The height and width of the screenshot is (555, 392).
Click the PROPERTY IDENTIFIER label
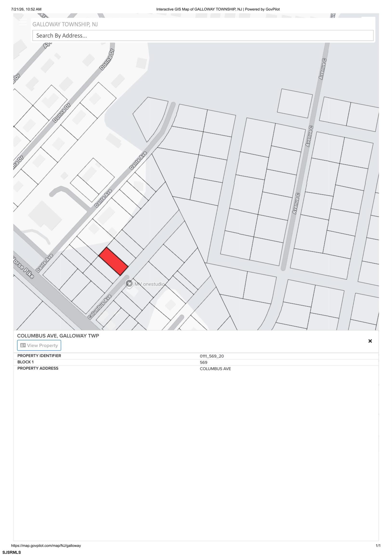[x=39, y=356]
